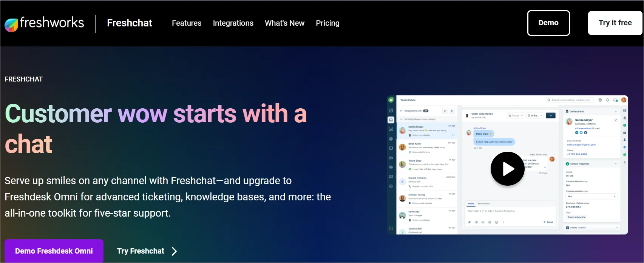Click the Demo Freshdesk Omni button
The height and width of the screenshot is (263, 644).
(x=54, y=251)
